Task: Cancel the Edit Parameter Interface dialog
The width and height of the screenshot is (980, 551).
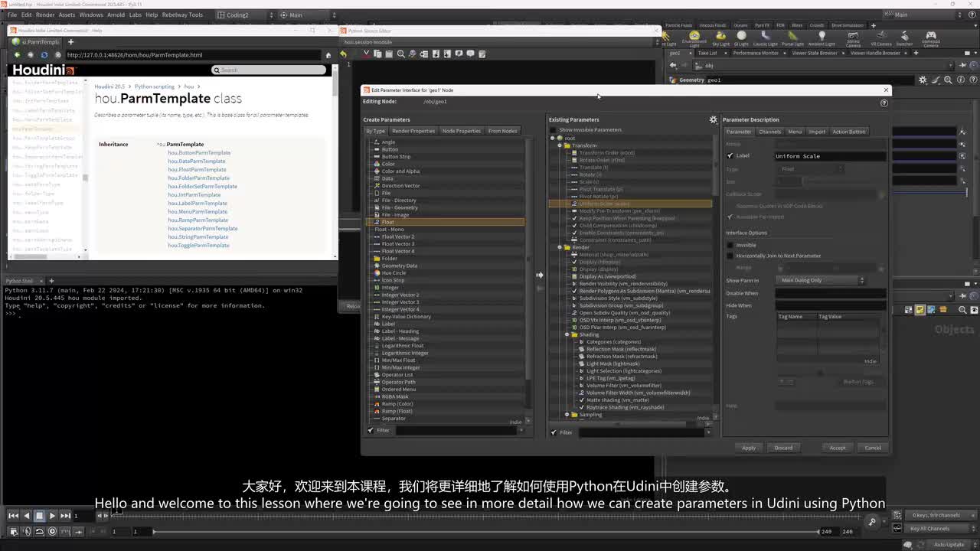Action: click(873, 448)
